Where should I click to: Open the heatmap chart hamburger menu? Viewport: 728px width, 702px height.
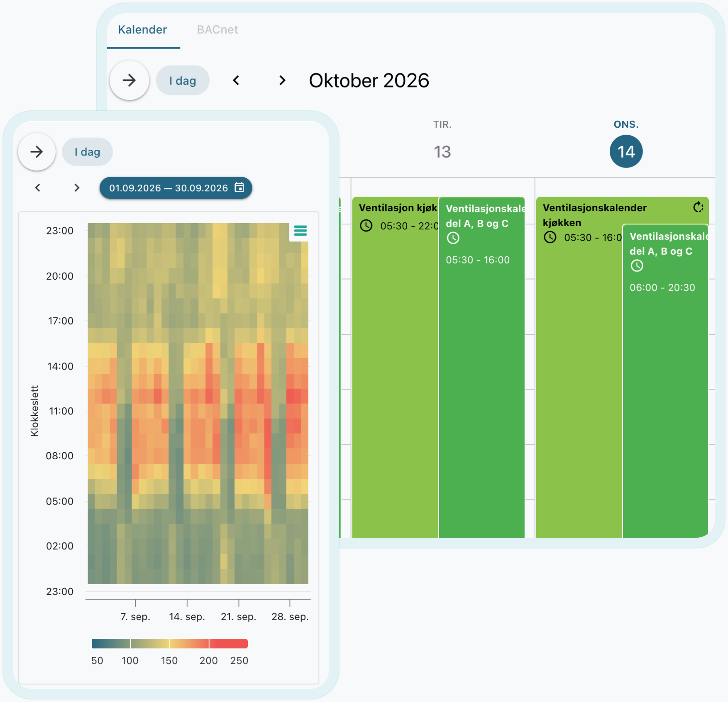(300, 231)
